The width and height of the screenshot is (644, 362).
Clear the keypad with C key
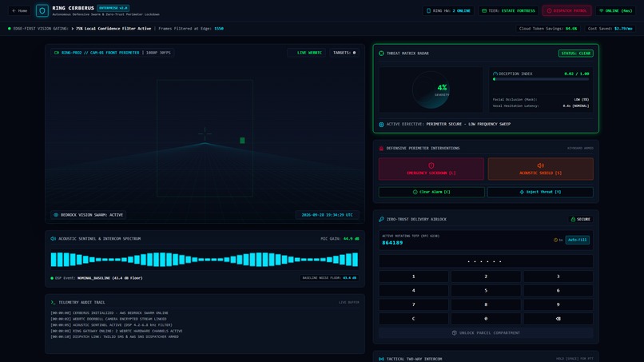414,318
